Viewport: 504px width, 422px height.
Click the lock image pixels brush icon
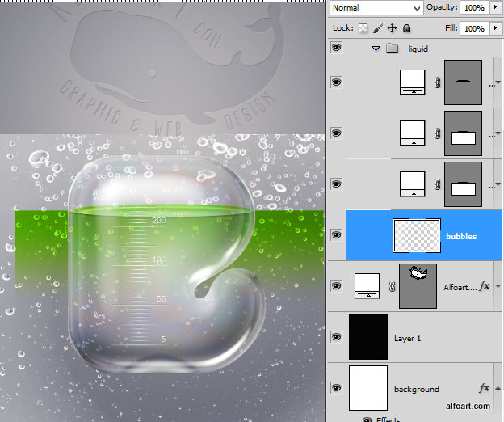378,28
